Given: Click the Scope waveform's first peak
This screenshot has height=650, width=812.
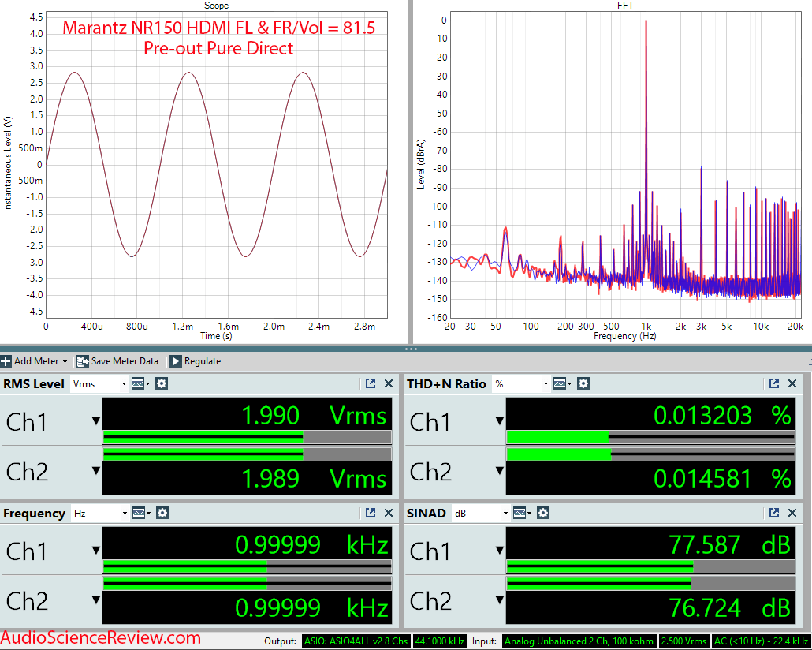Looking at the screenshot, I should coord(75,73).
